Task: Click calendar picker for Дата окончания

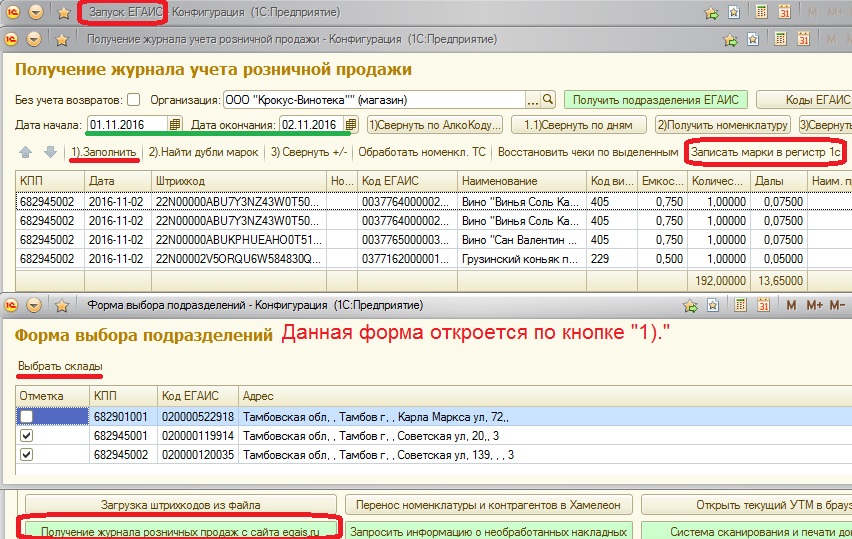Action: pyautogui.click(x=340, y=124)
